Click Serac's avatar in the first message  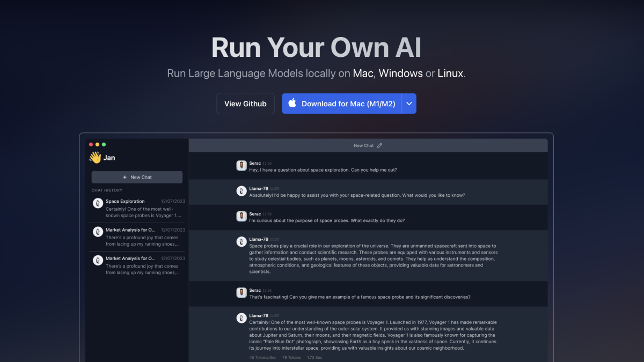click(241, 166)
